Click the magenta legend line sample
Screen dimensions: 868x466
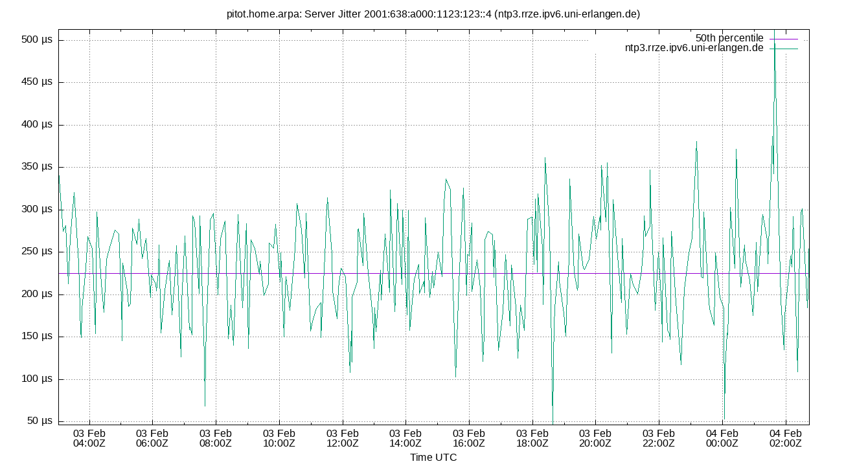(x=782, y=38)
